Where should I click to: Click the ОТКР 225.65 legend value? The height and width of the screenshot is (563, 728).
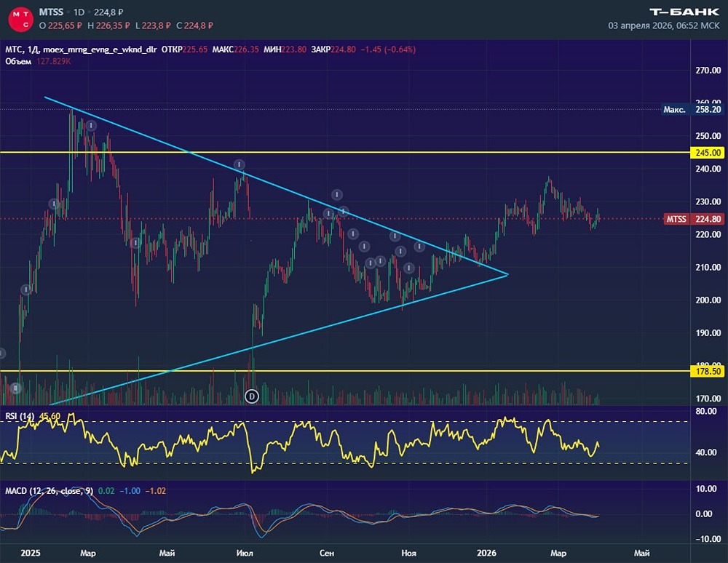coord(184,49)
